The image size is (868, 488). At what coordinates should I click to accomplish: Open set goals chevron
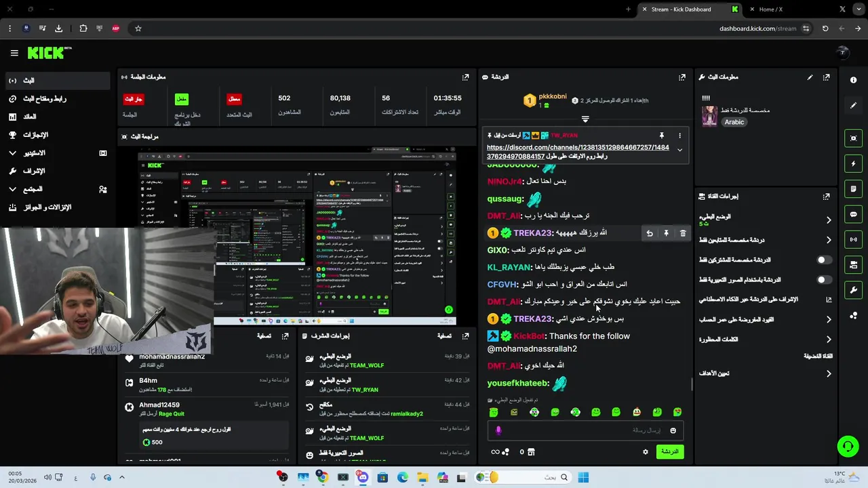829,373
